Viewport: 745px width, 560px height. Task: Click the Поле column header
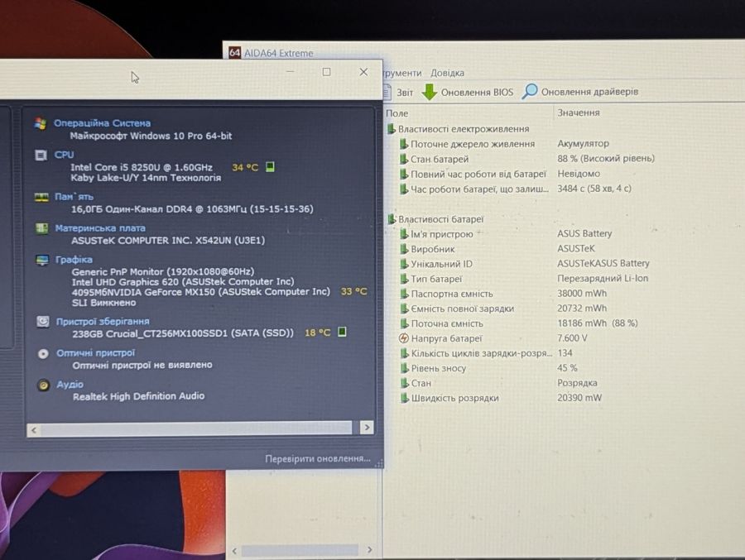pyautogui.click(x=397, y=113)
